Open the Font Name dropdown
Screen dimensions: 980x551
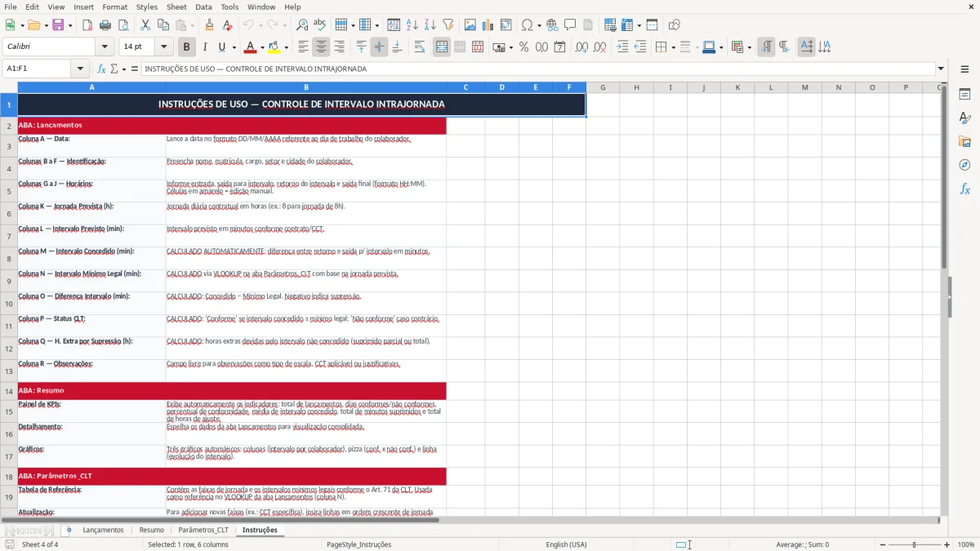(105, 47)
